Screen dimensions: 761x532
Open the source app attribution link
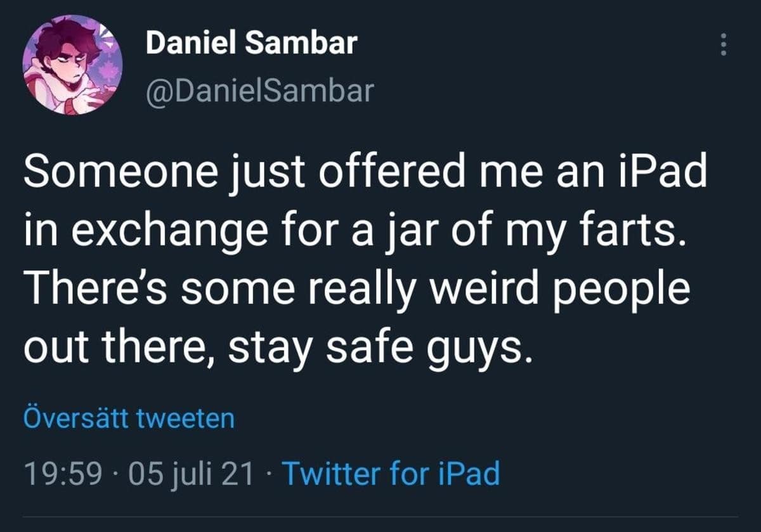click(393, 472)
